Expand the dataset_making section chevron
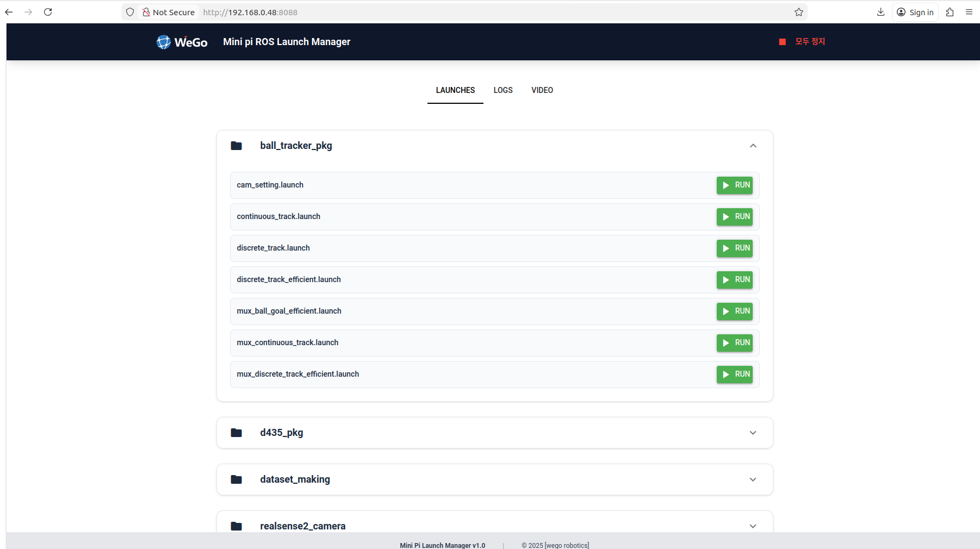The width and height of the screenshot is (980, 549). pos(753,479)
